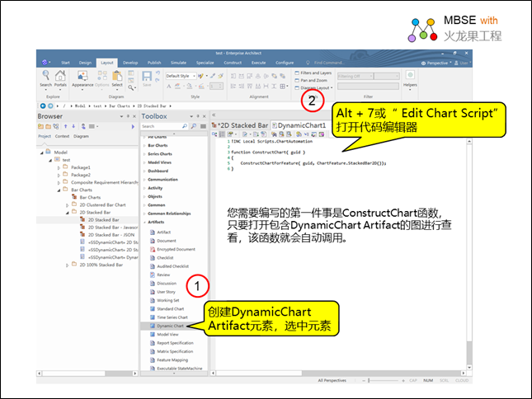The height and width of the screenshot is (399, 532).
Task: Open the Toolbox hamburger menu icon
Action: click(203, 126)
